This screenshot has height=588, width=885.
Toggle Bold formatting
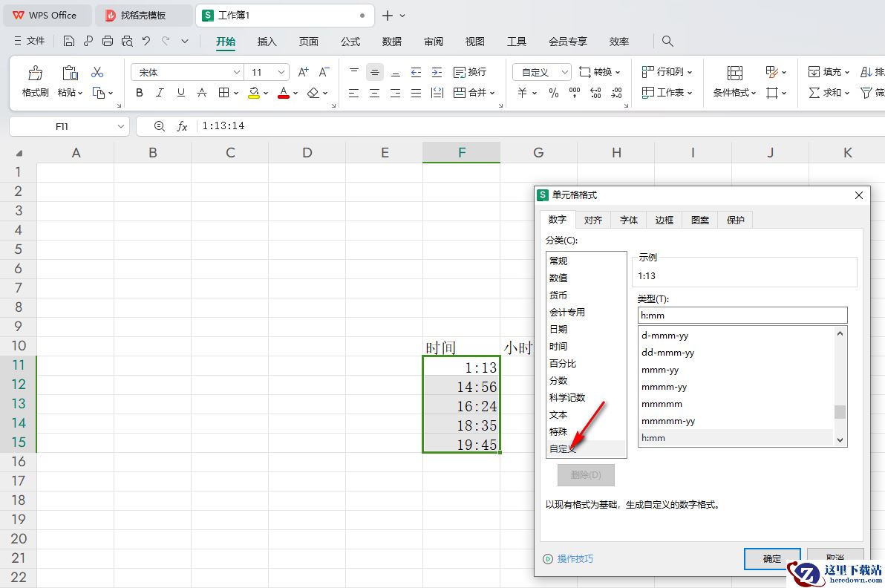(140, 93)
